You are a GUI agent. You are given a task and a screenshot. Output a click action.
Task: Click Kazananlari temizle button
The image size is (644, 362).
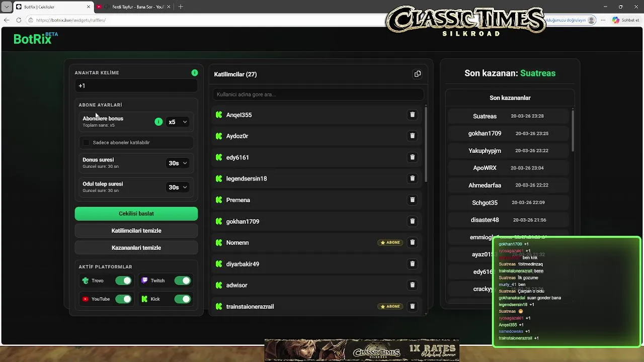coord(136,248)
